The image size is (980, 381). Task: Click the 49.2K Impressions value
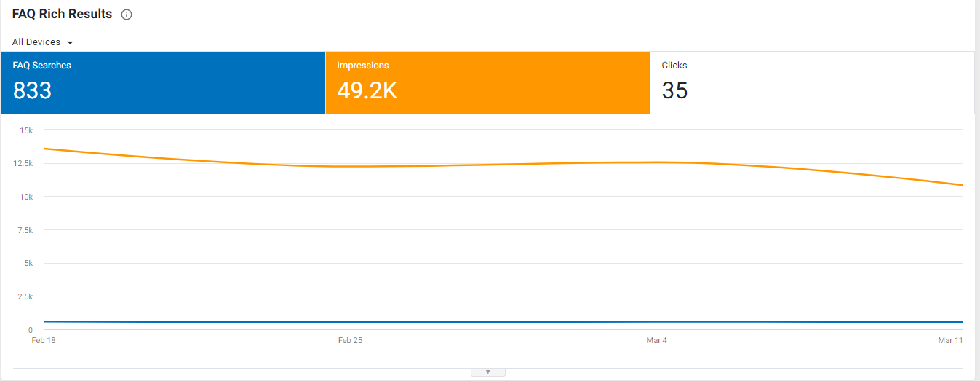(x=367, y=90)
